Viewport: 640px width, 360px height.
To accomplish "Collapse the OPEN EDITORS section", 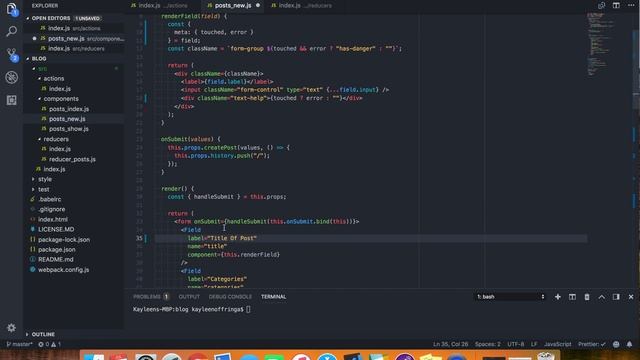I will (x=28, y=18).
